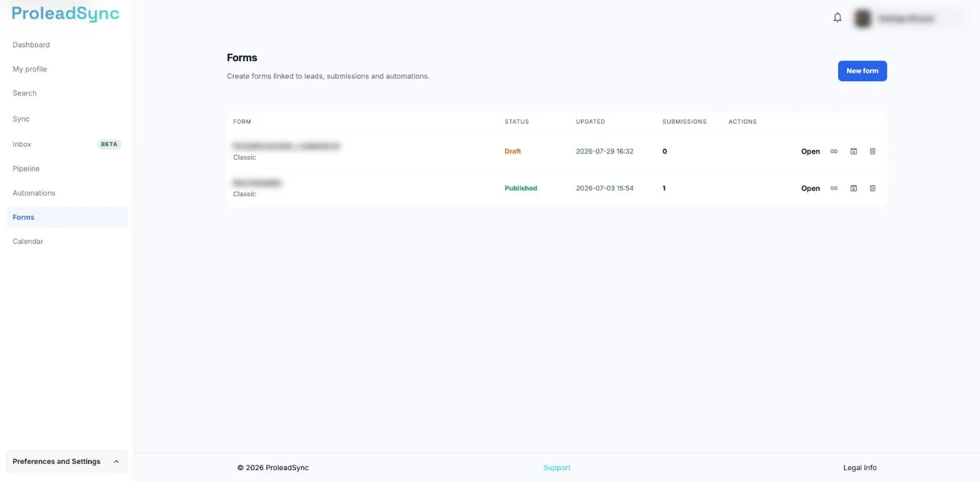Delete the Draft form with trash icon

(x=872, y=152)
